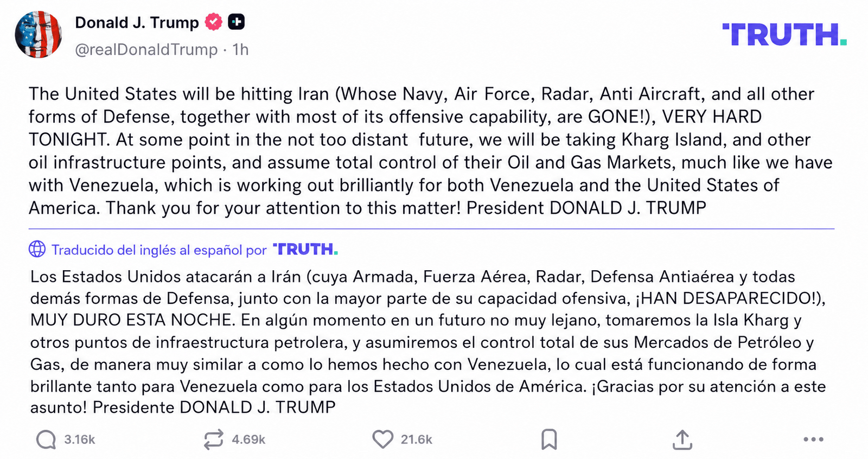Click the Spanish translated post text
Image resolution: width=868 pixels, height=459 pixels.
[428, 342]
